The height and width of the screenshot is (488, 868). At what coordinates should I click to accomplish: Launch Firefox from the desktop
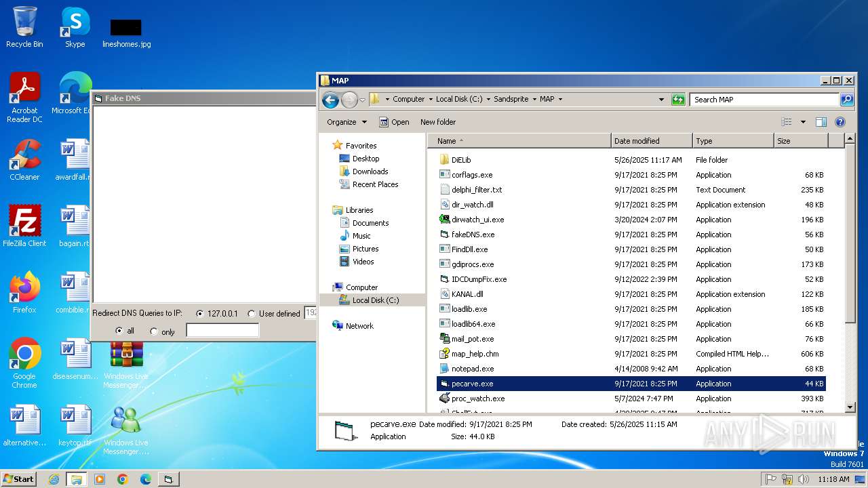pos(24,292)
